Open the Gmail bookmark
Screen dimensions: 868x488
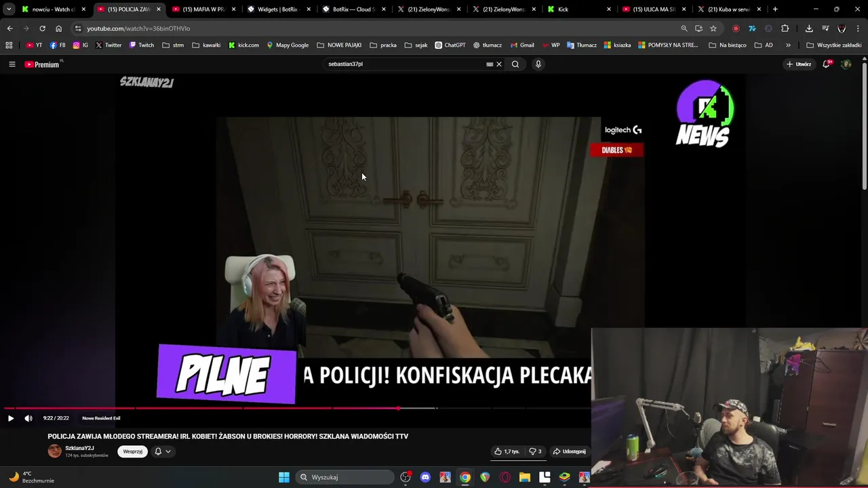pyautogui.click(x=522, y=45)
